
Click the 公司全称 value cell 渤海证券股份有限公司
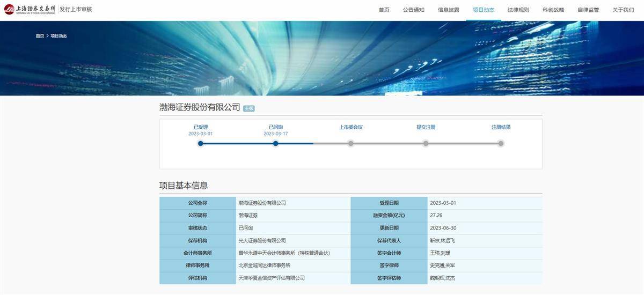point(293,203)
